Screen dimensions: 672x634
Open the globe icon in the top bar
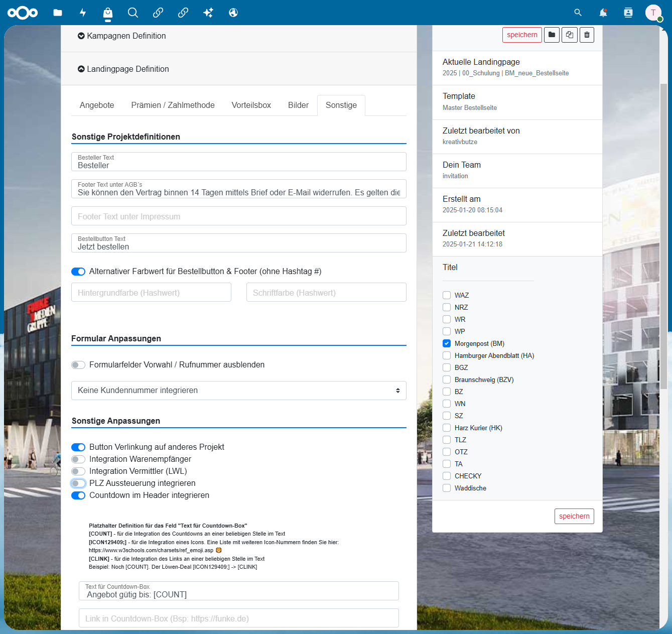coord(233,13)
